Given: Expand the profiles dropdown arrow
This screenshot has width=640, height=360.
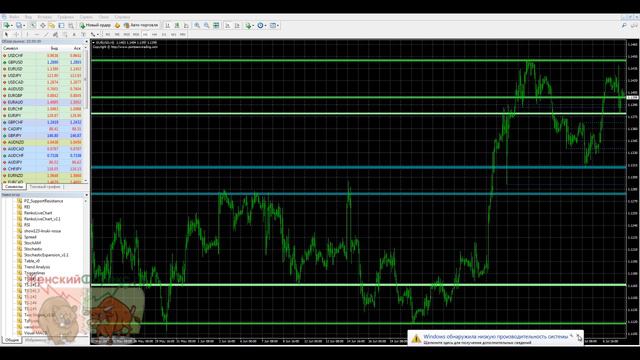Looking at the screenshot, I should [24, 26].
